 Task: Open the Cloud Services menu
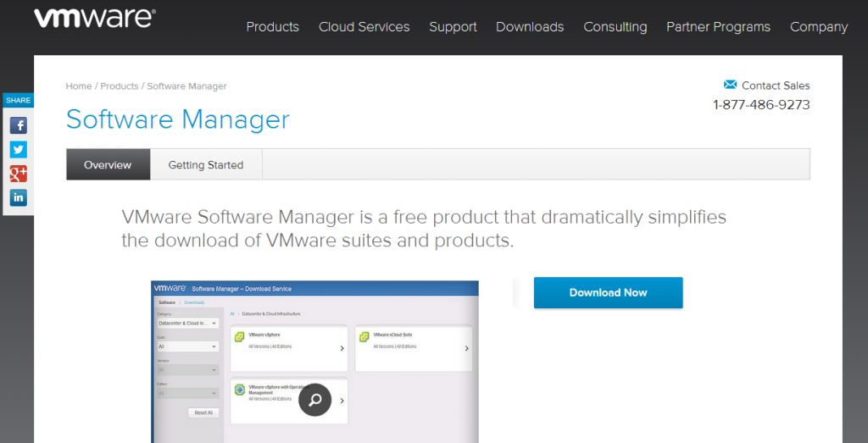pyautogui.click(x=364, y=26)
